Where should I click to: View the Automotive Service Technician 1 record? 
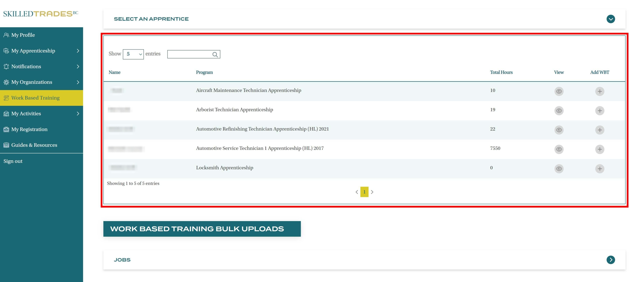pos(559,149)
